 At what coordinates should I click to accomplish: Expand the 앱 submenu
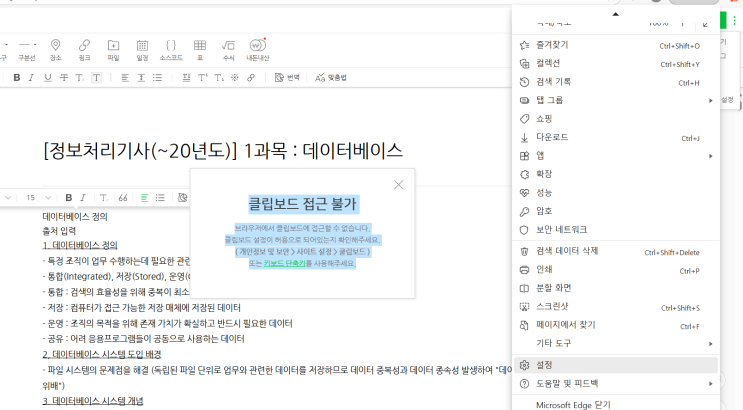click(x=616, y=156)
